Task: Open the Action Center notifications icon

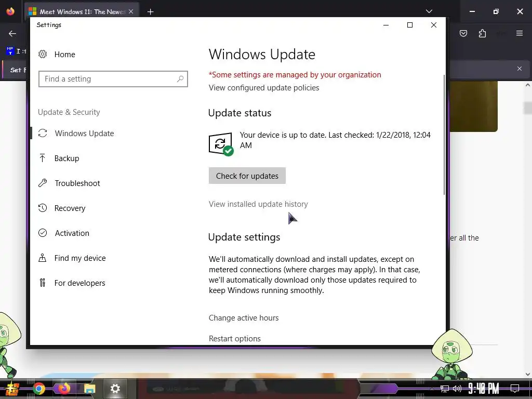Action: 515,388
